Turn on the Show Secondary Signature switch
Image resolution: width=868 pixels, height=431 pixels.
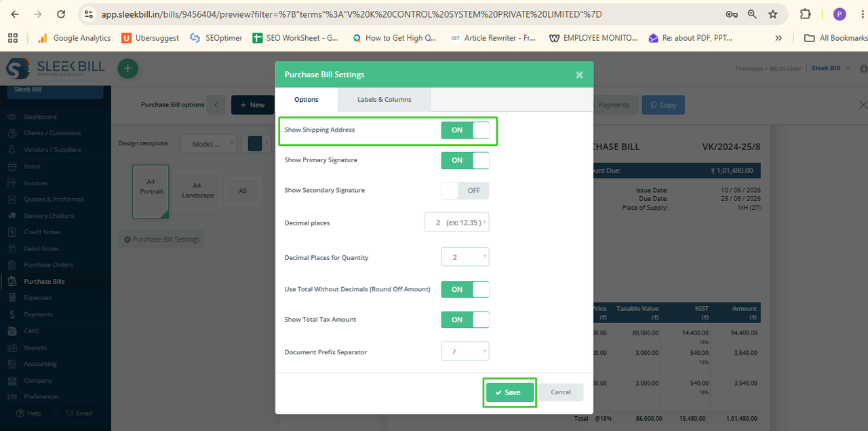(465, 191)
